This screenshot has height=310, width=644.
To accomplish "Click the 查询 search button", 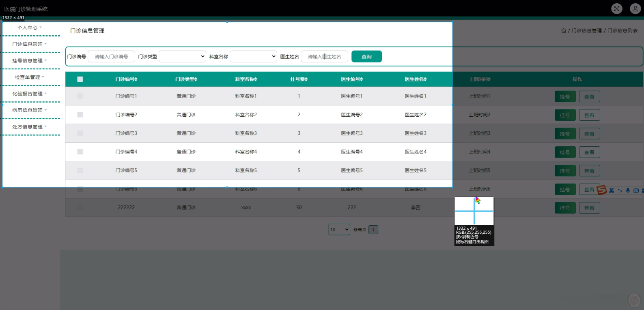I will click(367, 57).
